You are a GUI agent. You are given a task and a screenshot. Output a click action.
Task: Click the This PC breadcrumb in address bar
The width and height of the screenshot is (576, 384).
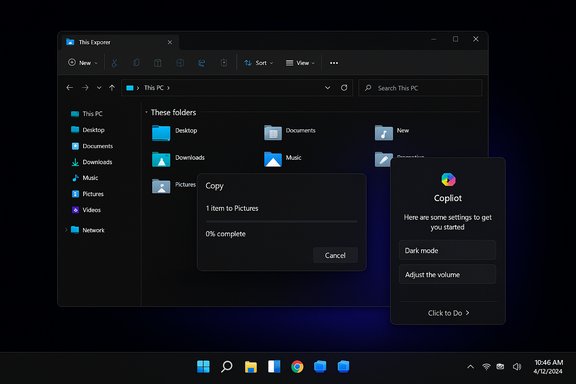154,88
